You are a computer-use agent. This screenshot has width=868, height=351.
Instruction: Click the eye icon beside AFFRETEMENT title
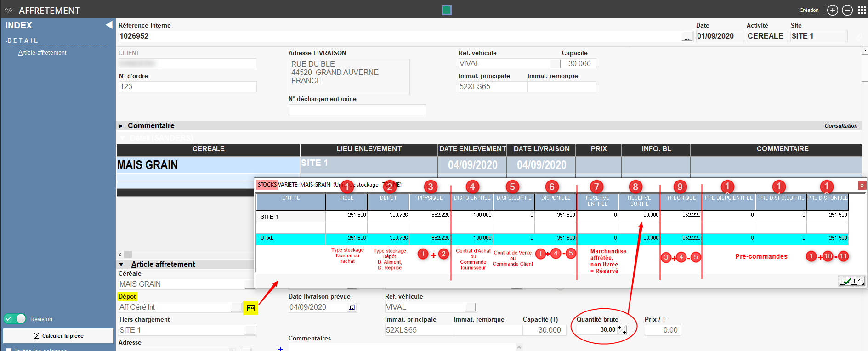pyautogui.click(x=8, y=10)
